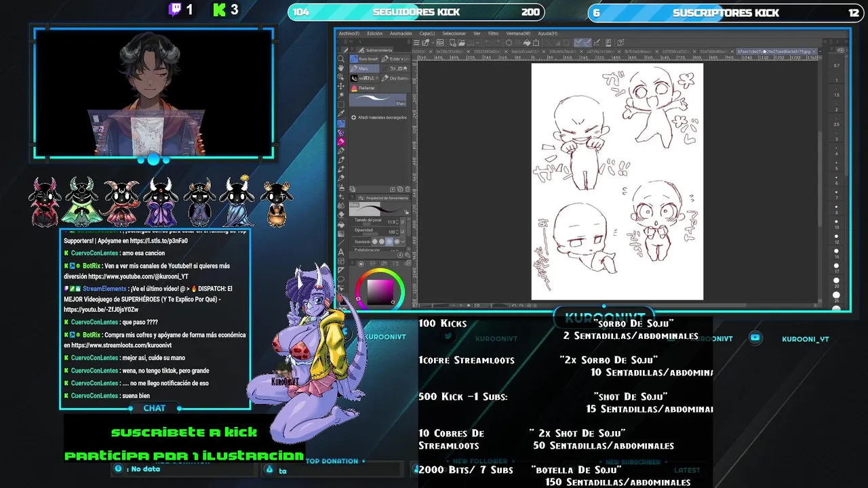Open the Archivo menu
The width and height of the screenshot is (868, 488).
349,33
